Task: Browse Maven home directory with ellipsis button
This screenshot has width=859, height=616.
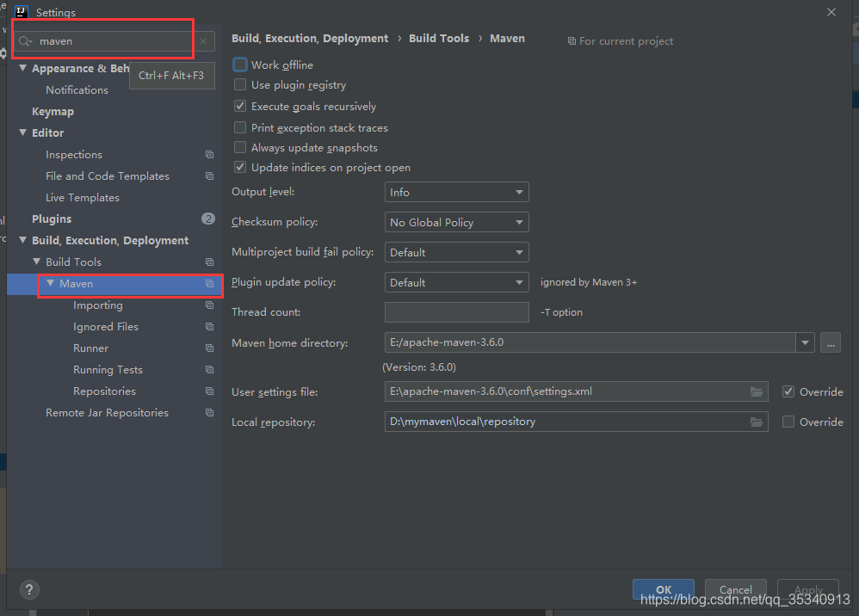Action: 831,342
